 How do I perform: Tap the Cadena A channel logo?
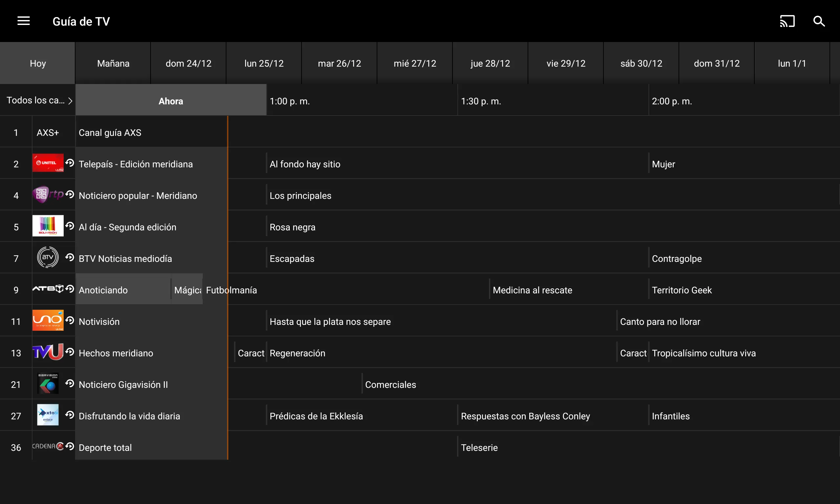point(48,446)
